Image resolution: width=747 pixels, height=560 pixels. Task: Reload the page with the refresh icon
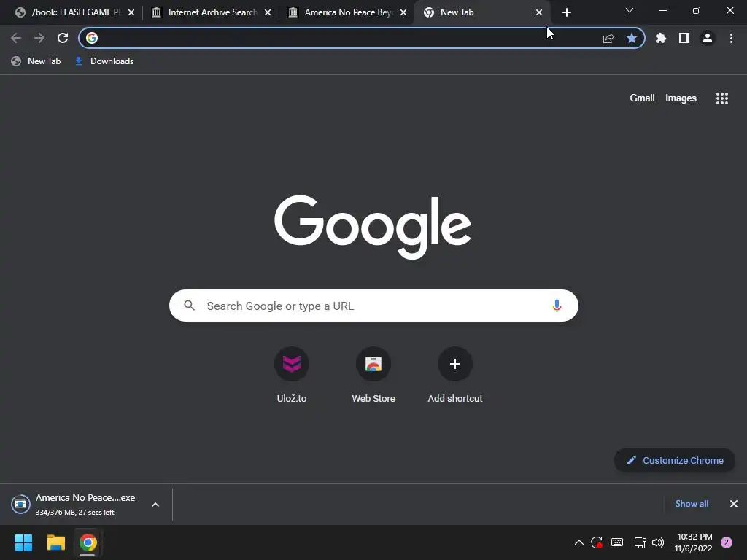tap(63, 38)
